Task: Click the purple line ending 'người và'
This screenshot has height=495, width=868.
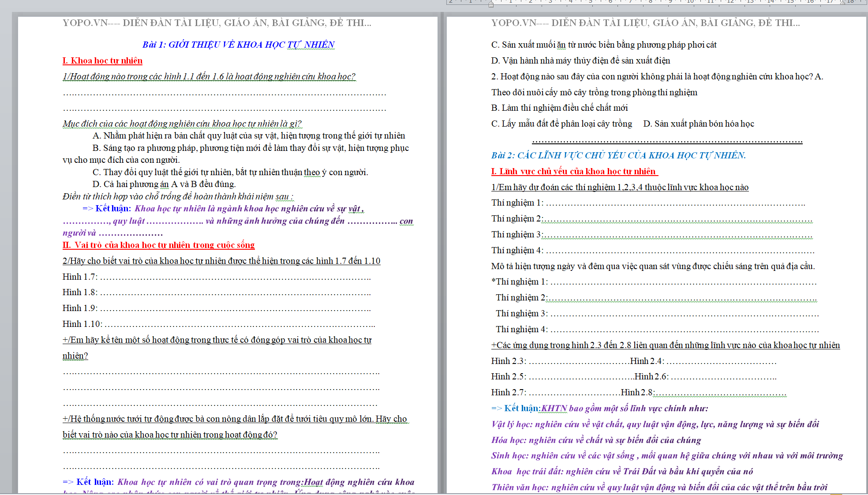Action: 113,233
